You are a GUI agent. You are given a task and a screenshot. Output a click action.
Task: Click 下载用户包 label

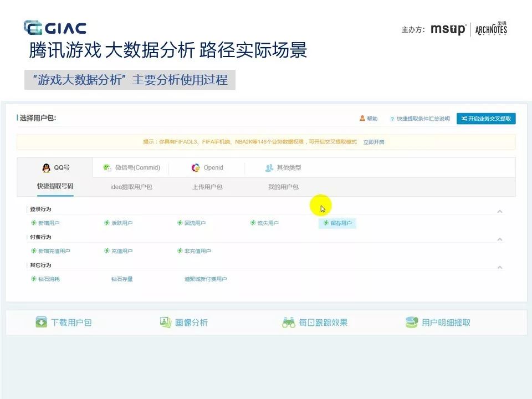(71, 323)
